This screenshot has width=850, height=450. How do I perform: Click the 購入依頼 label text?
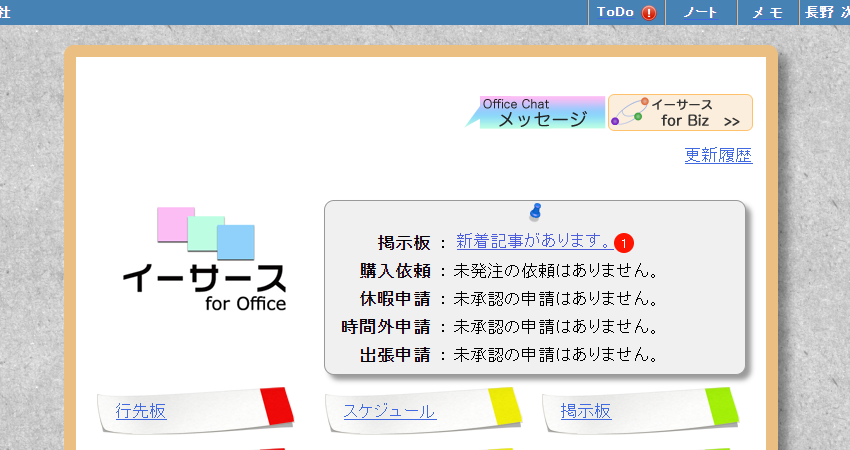pos(395,271)
